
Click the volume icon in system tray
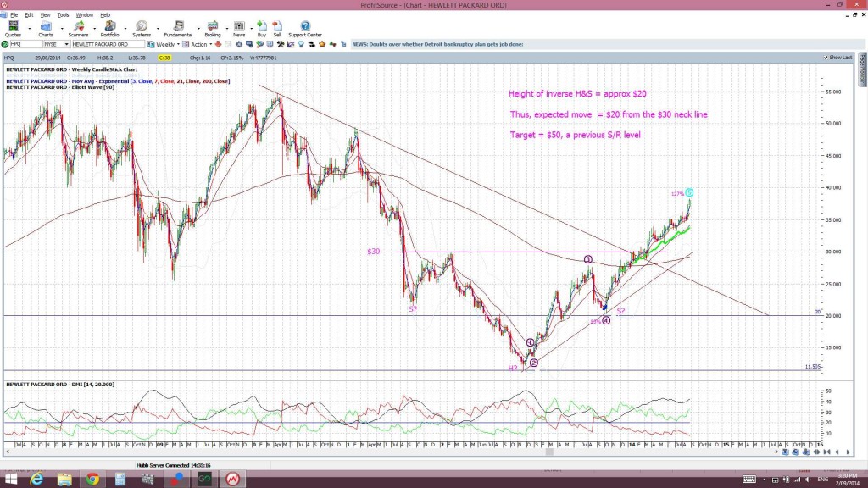[808, 480]
